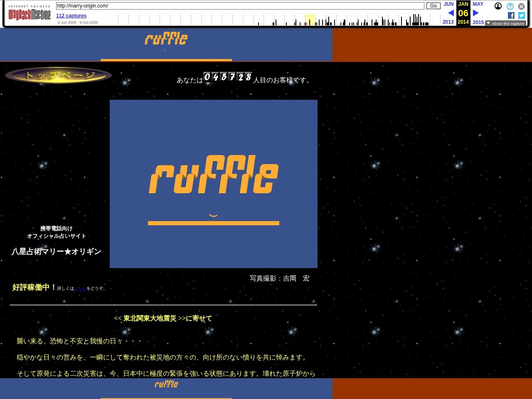532x399 pixels.
Task: Open the 112 captures link
Action: (x=71, y=16)
